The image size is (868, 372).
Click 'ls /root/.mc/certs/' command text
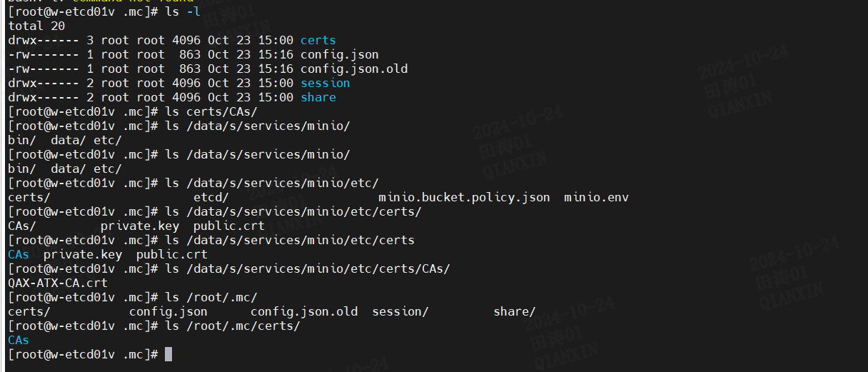pos(233,326)
